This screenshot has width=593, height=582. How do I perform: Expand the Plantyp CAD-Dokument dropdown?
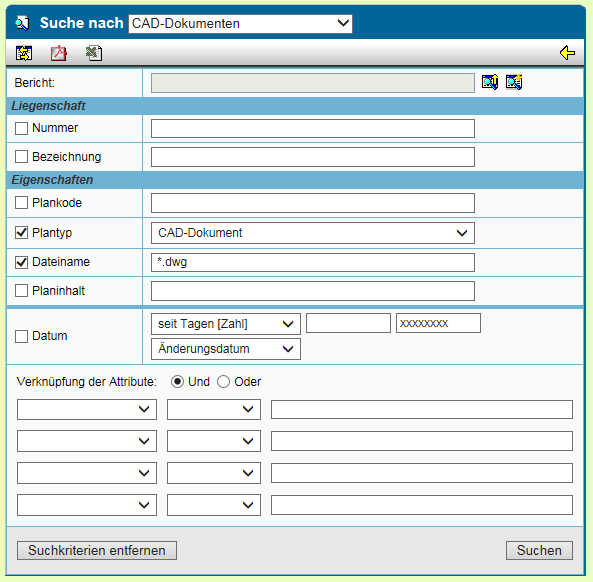tap(313, 233)
